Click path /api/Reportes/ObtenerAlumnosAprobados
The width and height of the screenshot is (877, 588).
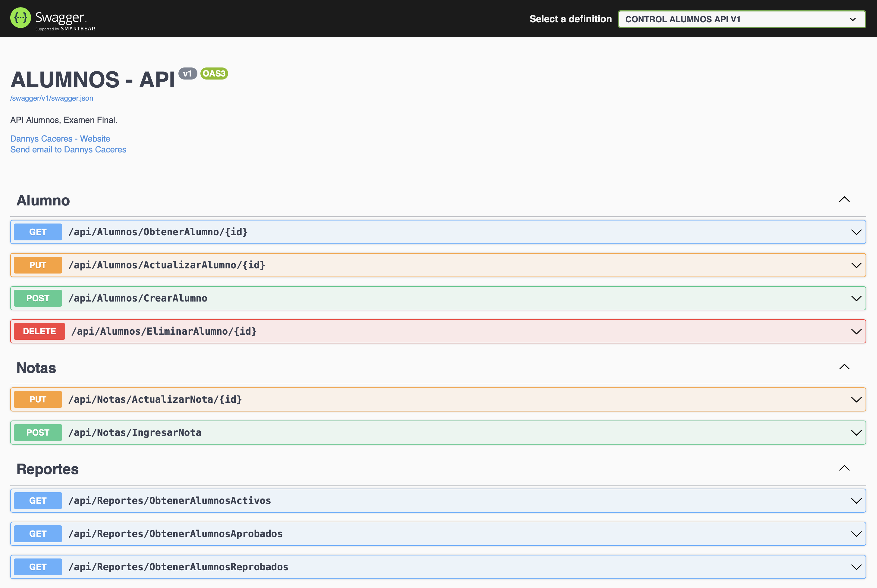pyautogui.click(x=175, y=534)
